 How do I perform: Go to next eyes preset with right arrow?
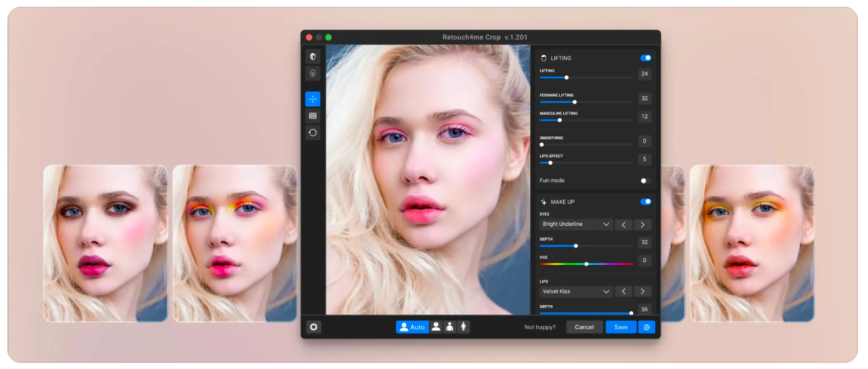pos(643,224)
